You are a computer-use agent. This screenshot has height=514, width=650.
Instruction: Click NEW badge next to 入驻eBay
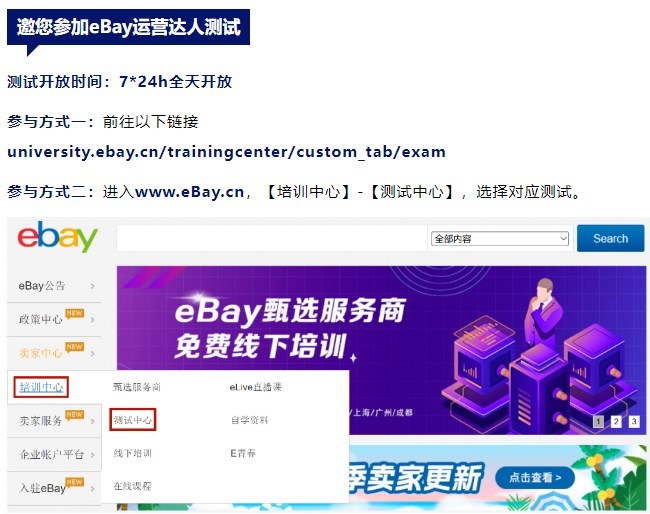pos(75,482)
